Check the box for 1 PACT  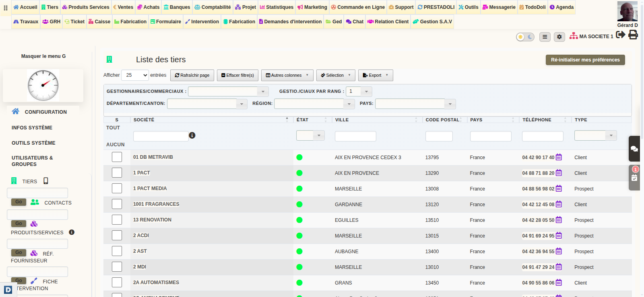[117, 172]
